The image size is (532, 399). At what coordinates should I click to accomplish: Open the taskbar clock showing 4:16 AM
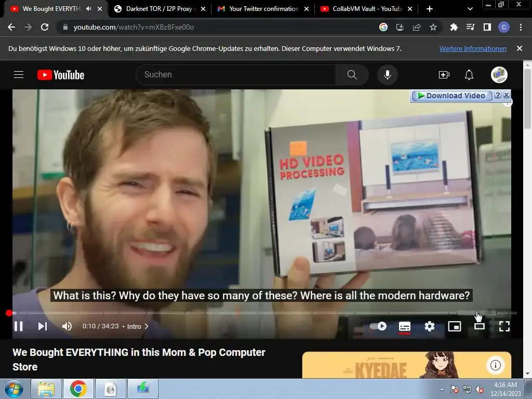coord(505,389)
